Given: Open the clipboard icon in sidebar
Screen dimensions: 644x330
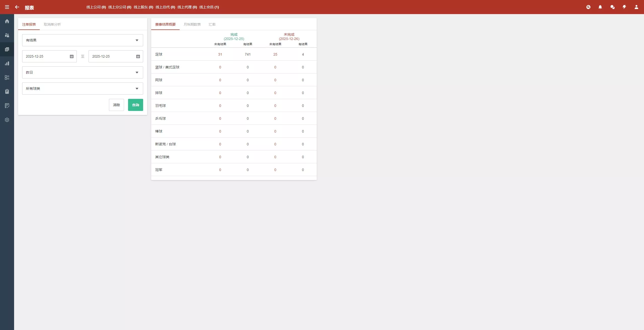Looking at the screenshot, I should [7, 92].
